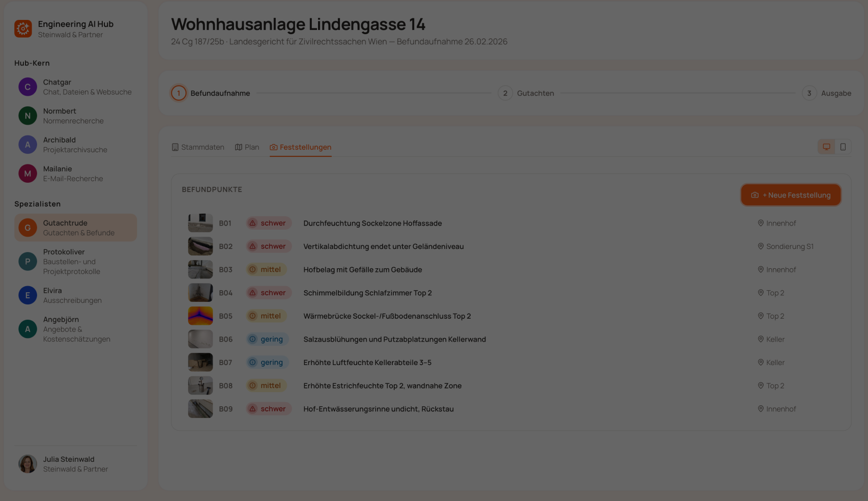Open Durchfeuchtung Sockelzone Hoffassade

click(x=372, y=223)
